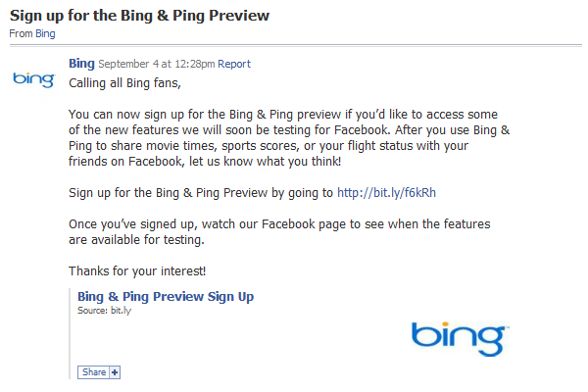Follow the http://bit.ly/f6kRh link
This screenshot has width=588, height=392.
pos(386,192)
